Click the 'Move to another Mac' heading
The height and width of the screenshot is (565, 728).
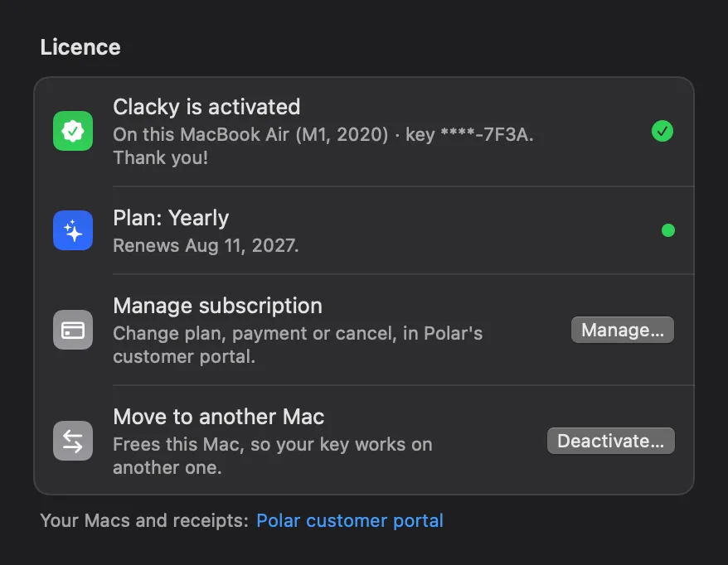click(x=219, y=417)
